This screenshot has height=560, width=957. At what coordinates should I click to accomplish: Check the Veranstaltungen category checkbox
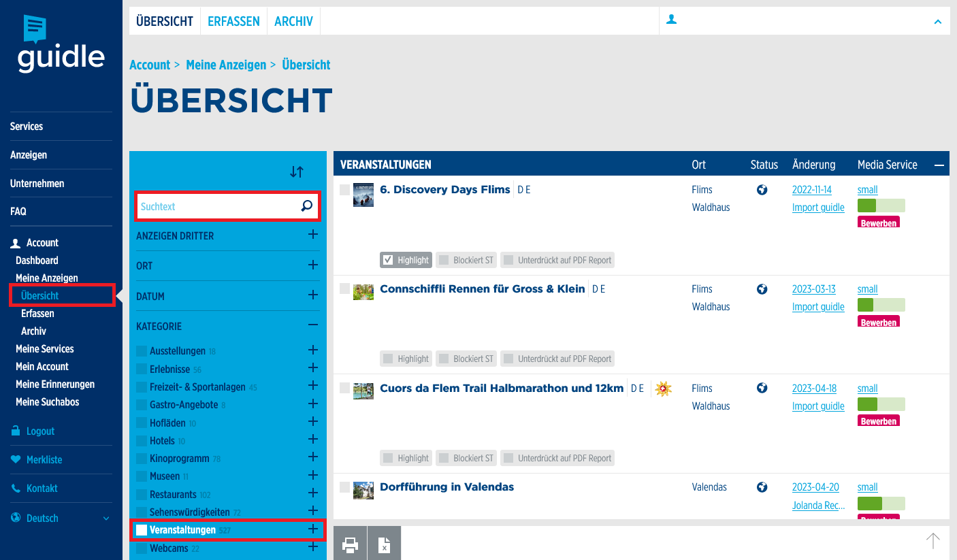(142, 530)
